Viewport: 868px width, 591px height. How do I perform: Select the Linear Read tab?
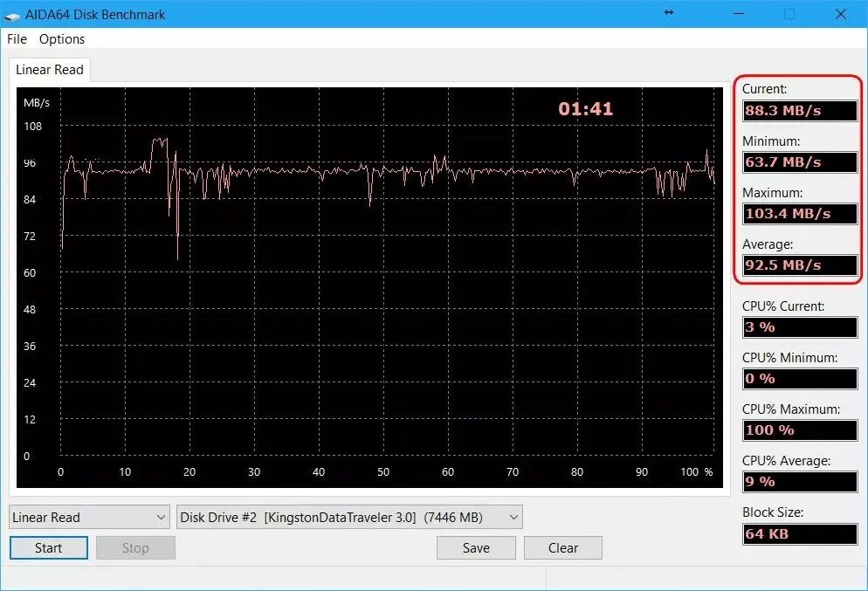[x=50, y=70]
